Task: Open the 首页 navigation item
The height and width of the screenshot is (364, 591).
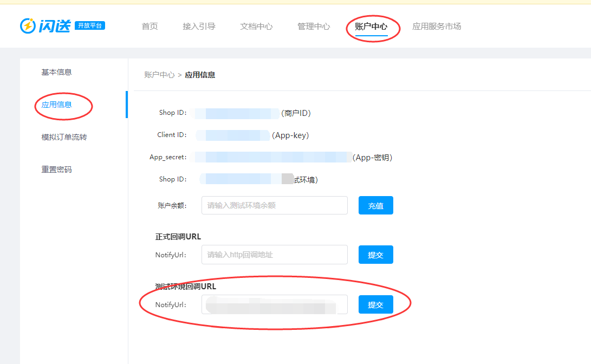Action: 149,25
